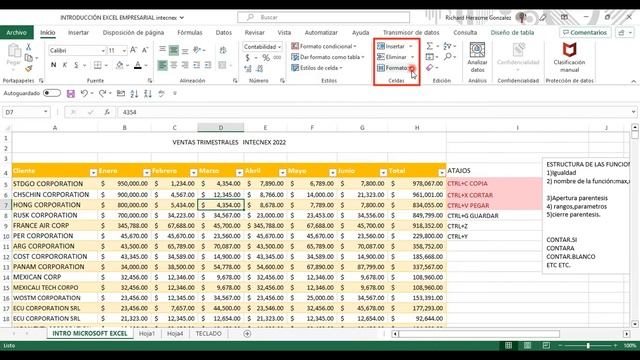640x360 pixels.
Task: Expand the Name Box dropdown arrow
Action: [x=45, y=112]
